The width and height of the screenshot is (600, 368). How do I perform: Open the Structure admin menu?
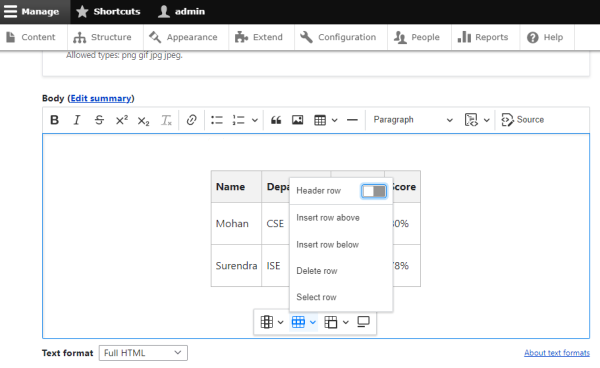click(x=105, y=37)
